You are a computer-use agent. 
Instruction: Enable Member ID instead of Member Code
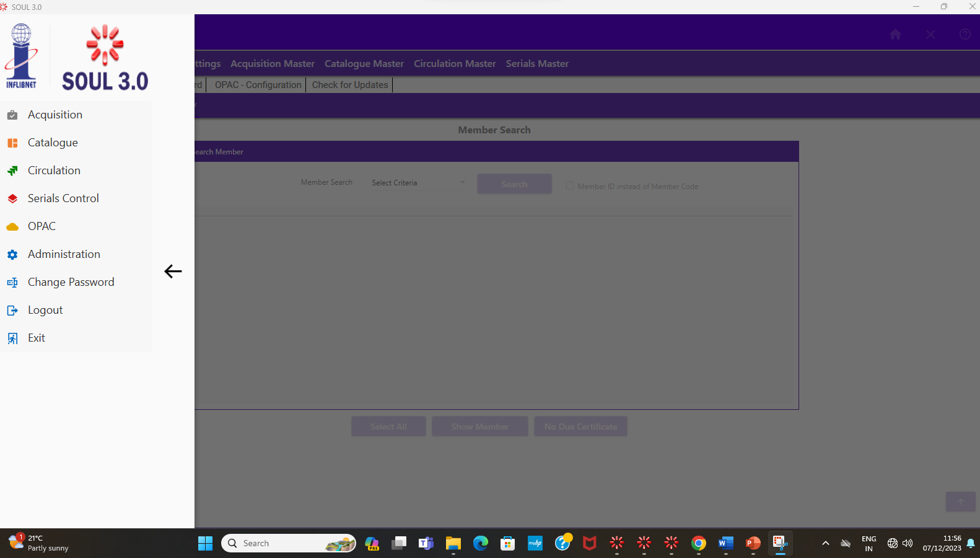[569, 186]
